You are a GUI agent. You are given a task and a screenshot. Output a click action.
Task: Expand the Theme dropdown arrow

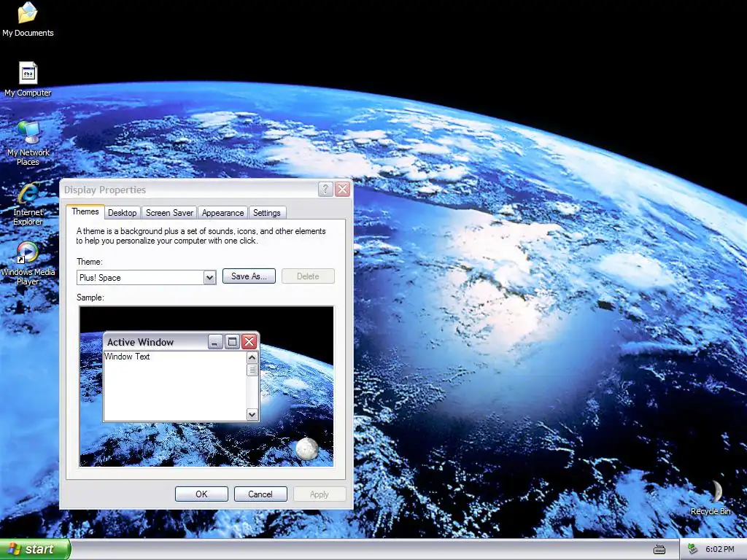click(x=209, y=278)
